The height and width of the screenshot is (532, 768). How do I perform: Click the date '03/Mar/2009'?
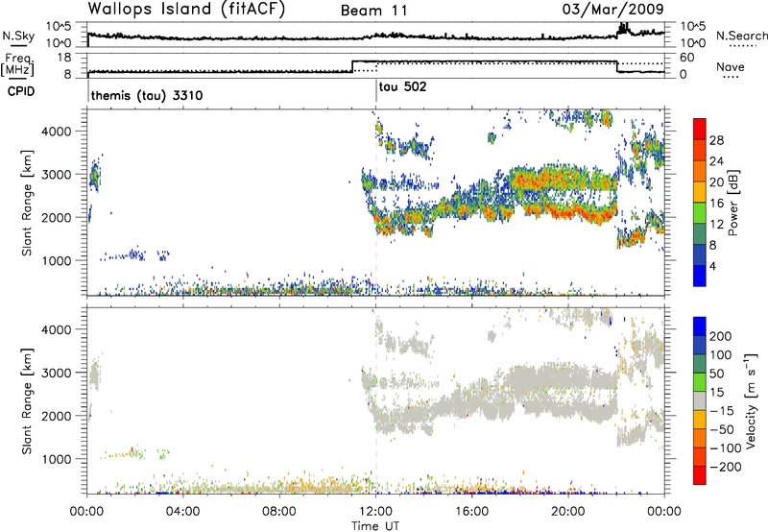tap(612, 9)
